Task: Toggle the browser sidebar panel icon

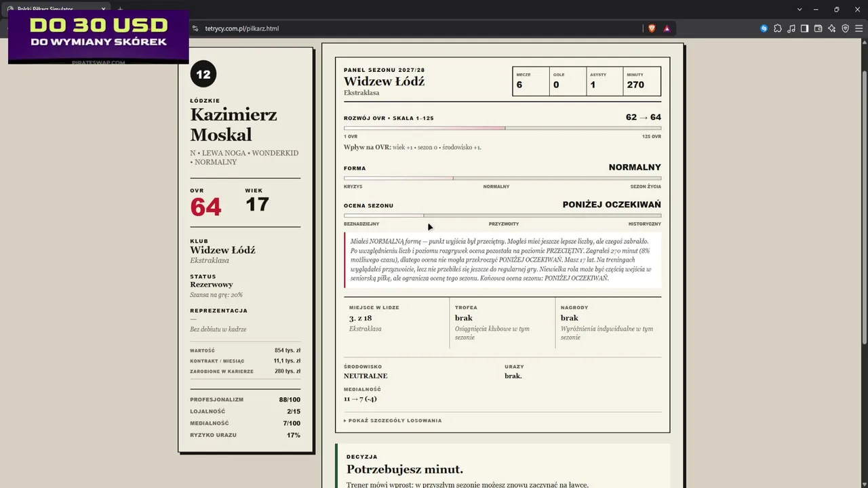Action: tap(804, 28)
